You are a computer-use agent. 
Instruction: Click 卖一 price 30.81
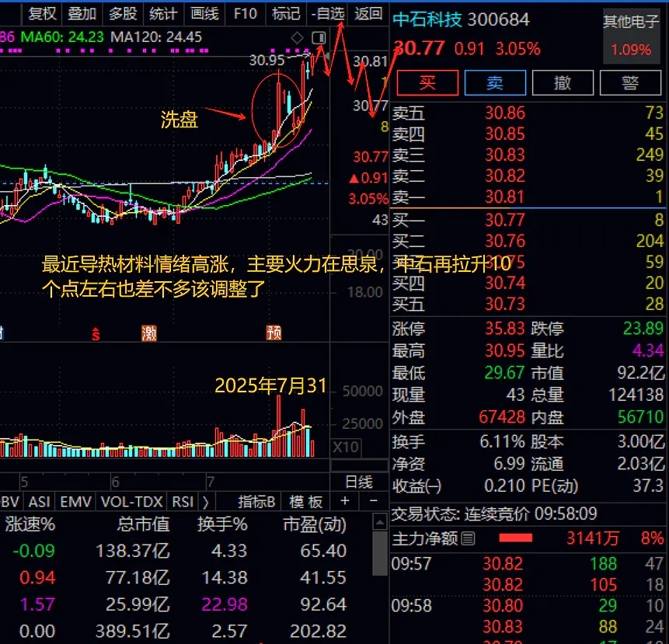pos(505,197)
